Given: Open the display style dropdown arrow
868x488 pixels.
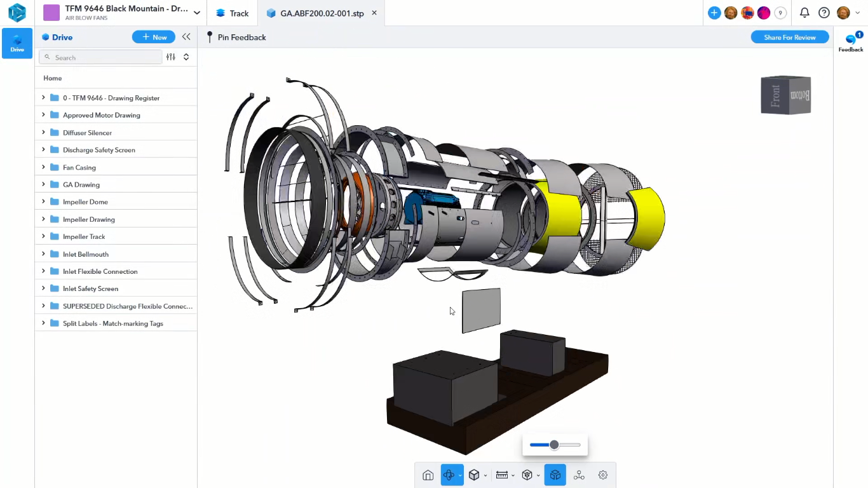Looking at the screenshot, I should point(485,475).
